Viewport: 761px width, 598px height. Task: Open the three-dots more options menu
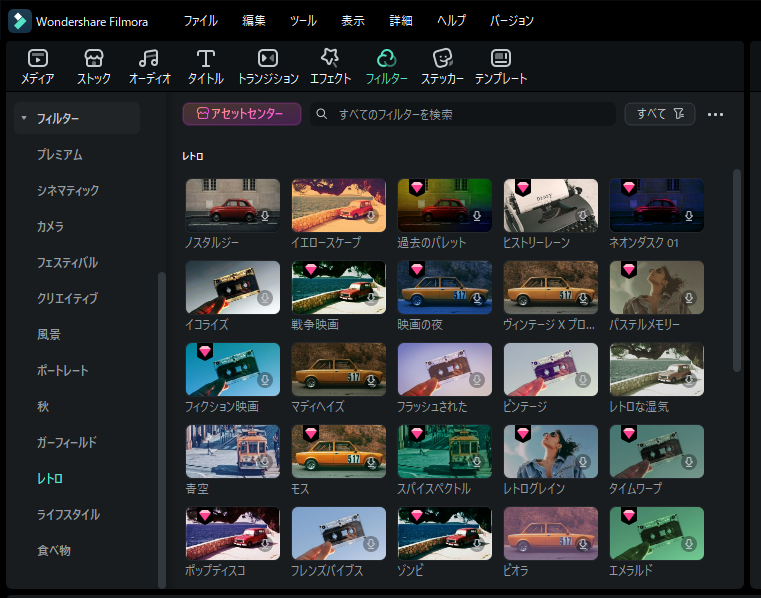(715, 114)
